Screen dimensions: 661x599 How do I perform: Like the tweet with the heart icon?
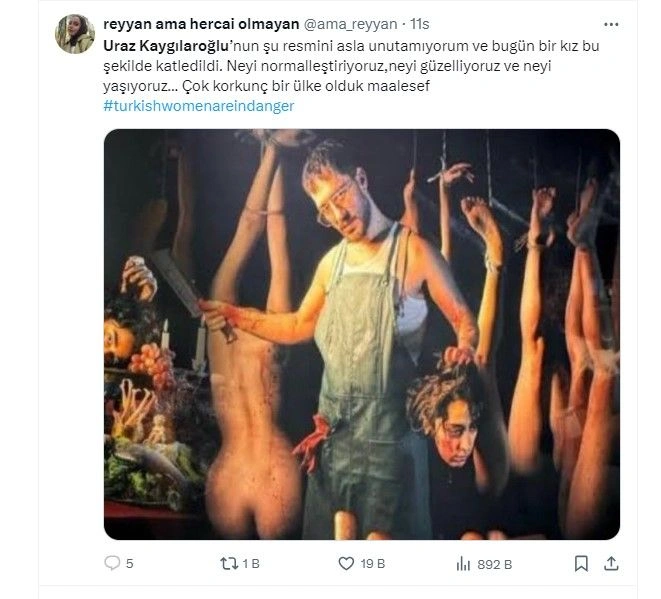point(347,564)
